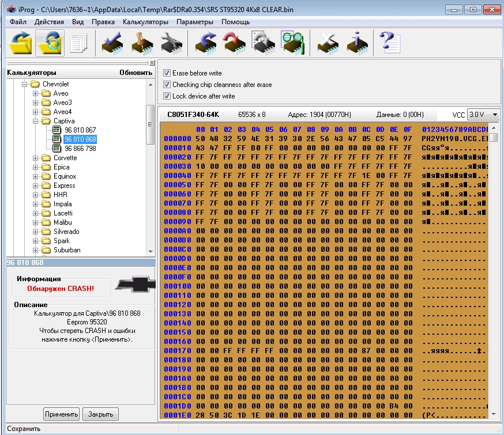The height and width of the screenshot is (435, 504).
Task: Expand the Corvette folder
Action: (35, 158)
